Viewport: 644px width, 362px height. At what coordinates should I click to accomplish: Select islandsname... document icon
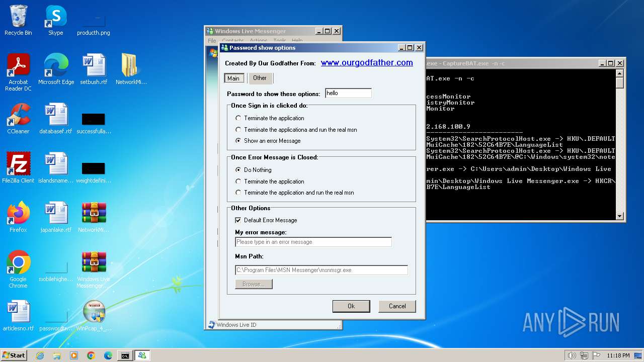(56, 168)
